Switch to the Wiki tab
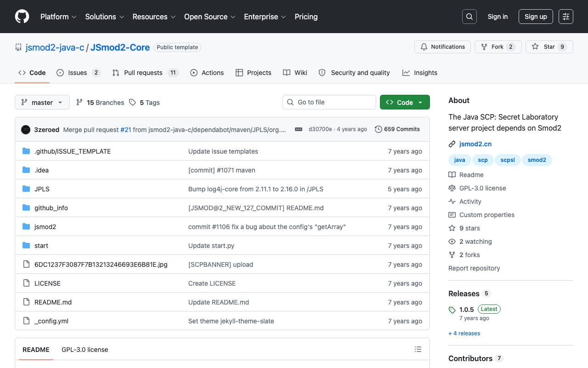This screenshot has height=368, width=588. pyautogui.click(x=295, y=73)
